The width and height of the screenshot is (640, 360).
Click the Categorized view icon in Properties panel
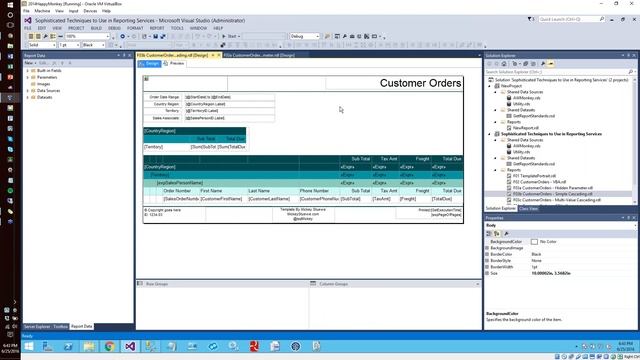pyautogui.click(x=489, y=234)
